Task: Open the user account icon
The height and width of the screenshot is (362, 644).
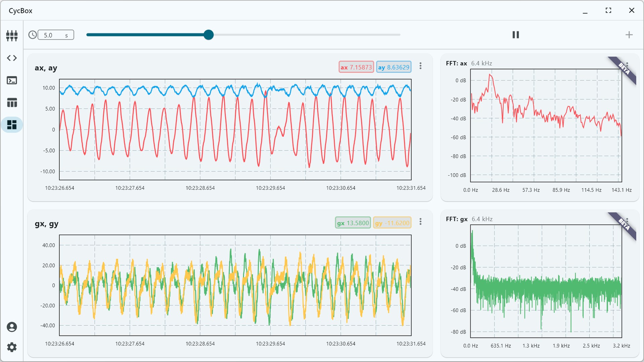Action: (12, 327)
